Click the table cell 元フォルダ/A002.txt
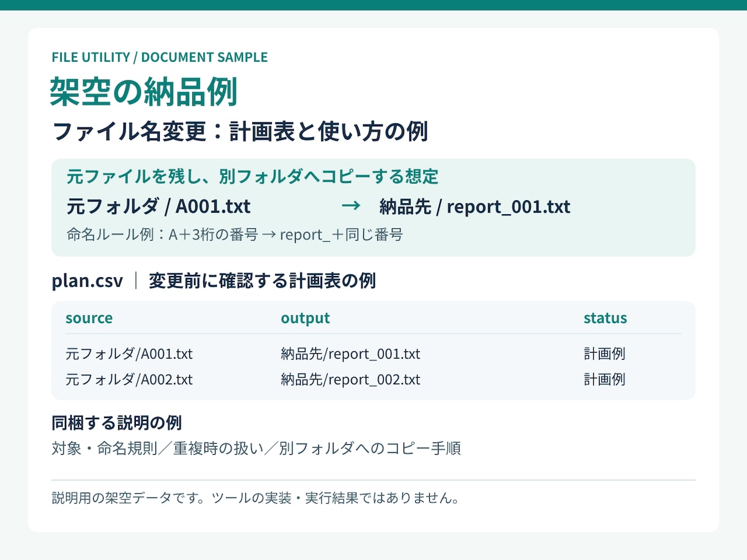The width and height of the screenshot is (747, 560). click(x=129, y=379)
